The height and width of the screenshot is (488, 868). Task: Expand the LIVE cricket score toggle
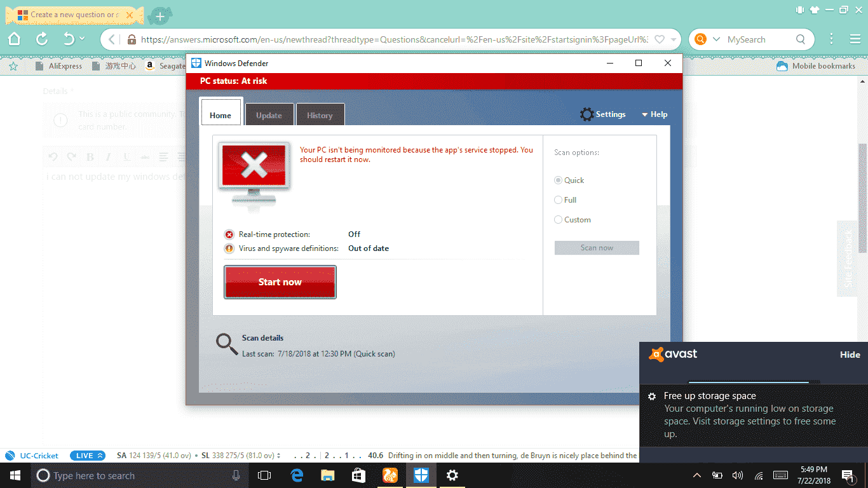(88, 456)
